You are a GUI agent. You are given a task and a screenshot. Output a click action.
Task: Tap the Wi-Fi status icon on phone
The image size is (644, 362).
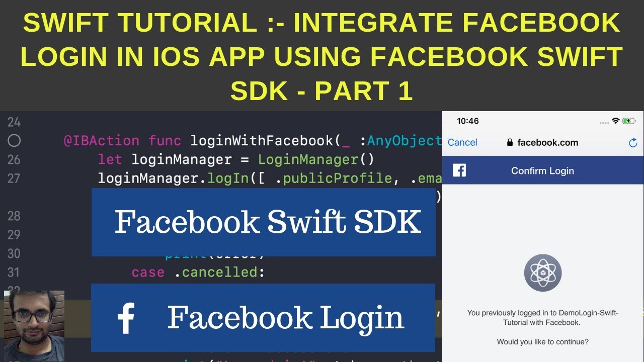point(615,121)
